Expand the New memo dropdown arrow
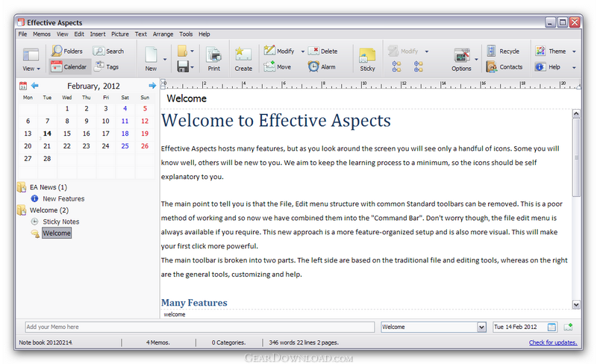This screenshot has height=364, width=597. coord(165,60)
